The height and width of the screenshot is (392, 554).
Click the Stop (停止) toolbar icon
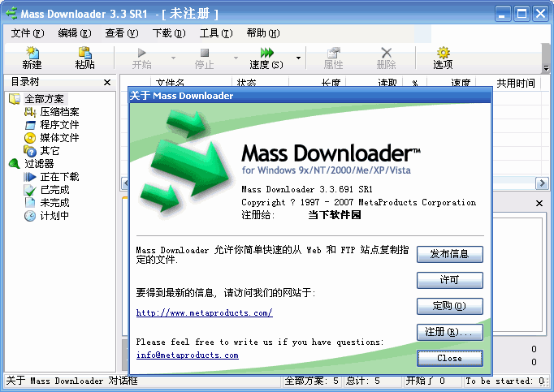tap(205, 53)
